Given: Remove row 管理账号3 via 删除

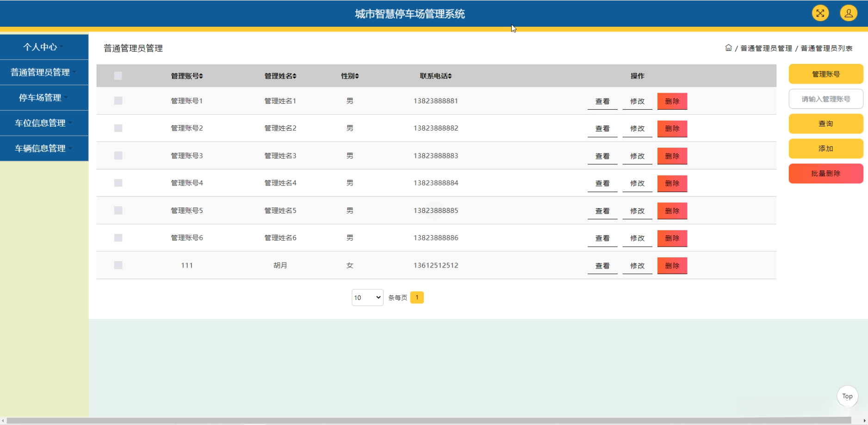Looking at the screenshot, I should [672, 156].
